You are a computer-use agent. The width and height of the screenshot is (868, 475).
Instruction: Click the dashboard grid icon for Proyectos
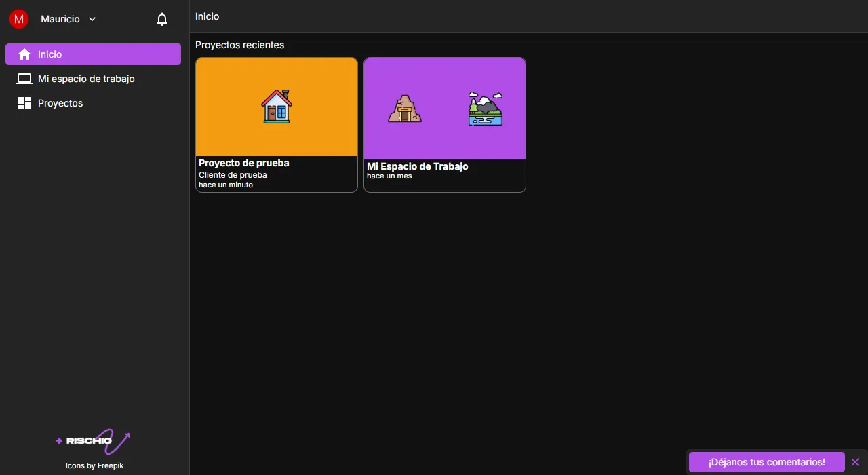pyautogui.click(x=24, y=103)
